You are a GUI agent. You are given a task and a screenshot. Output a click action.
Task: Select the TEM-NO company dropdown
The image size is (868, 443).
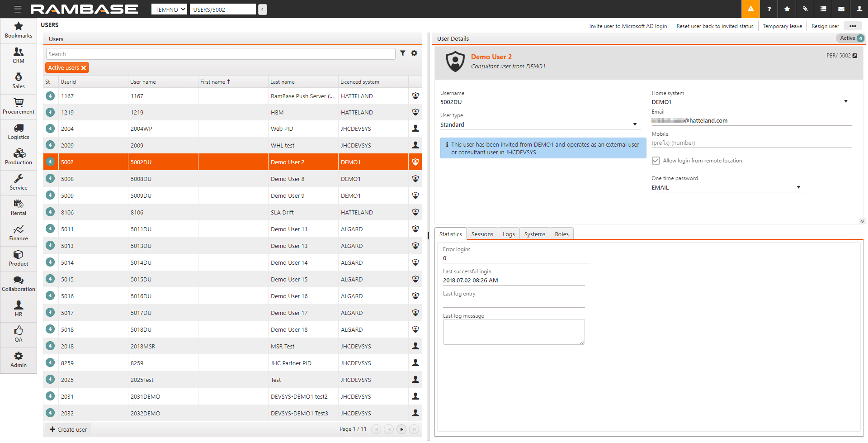pyautogui.click(x=169, y=10)
